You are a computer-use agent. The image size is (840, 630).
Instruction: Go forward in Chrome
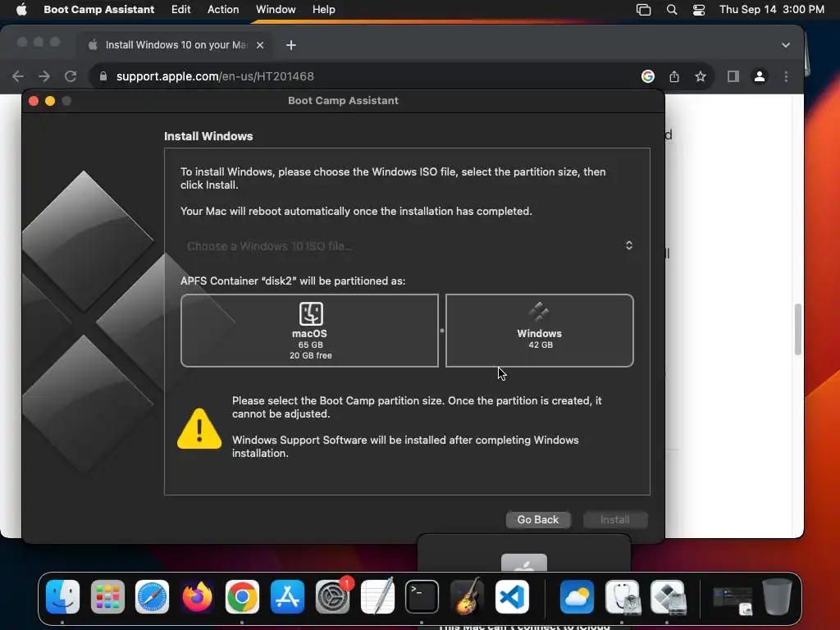click(44, 76)
